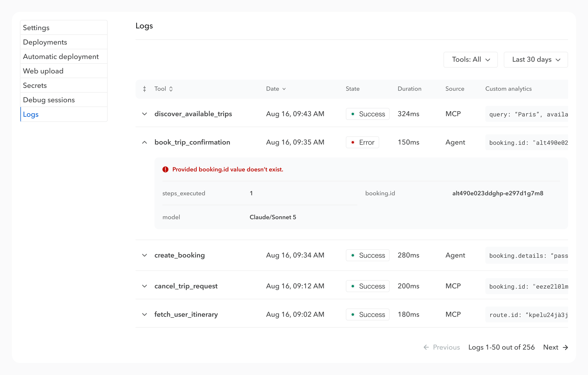Click the discover_available_trips tool name
The height and width of the screenshot is (375, 588).
pos(193,114)
